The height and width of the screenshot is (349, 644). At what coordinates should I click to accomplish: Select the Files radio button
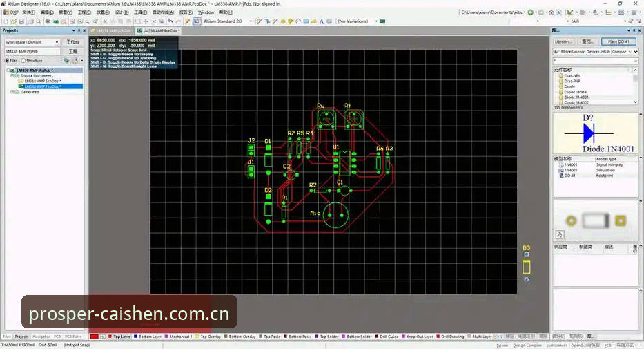tap(7, 61)
